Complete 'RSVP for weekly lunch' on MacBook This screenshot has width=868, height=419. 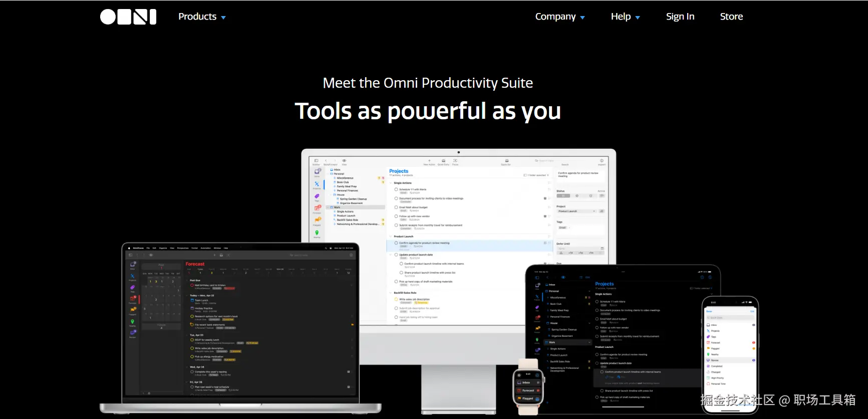pyautogui.click(x=192, y=340)
